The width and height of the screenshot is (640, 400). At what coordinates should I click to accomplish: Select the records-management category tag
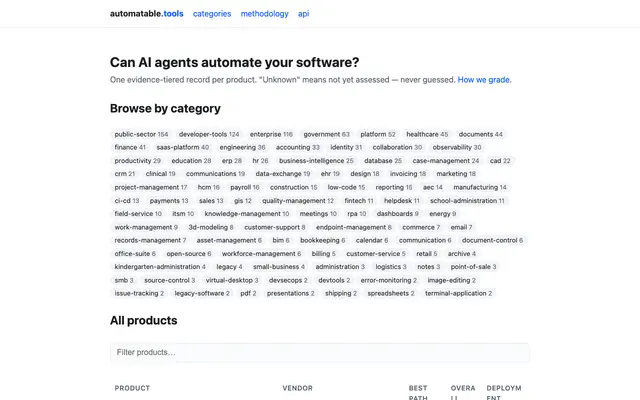click(x=150, y=240)
